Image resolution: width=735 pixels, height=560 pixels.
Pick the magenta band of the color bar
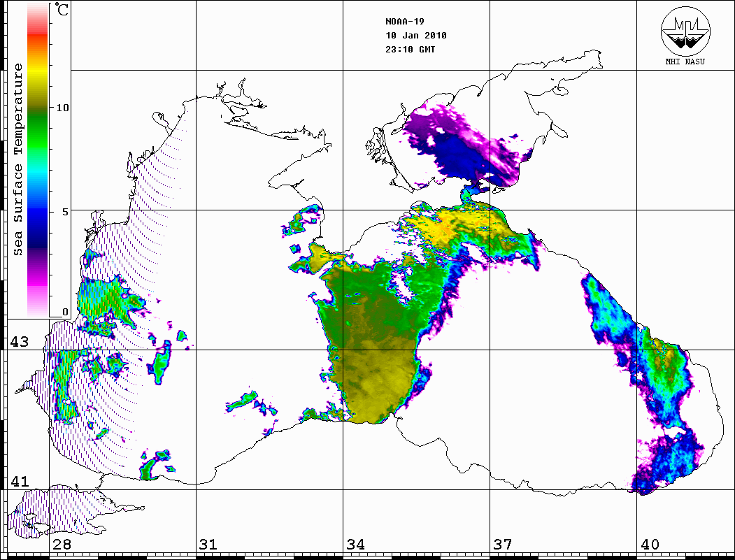coord(38,281)
